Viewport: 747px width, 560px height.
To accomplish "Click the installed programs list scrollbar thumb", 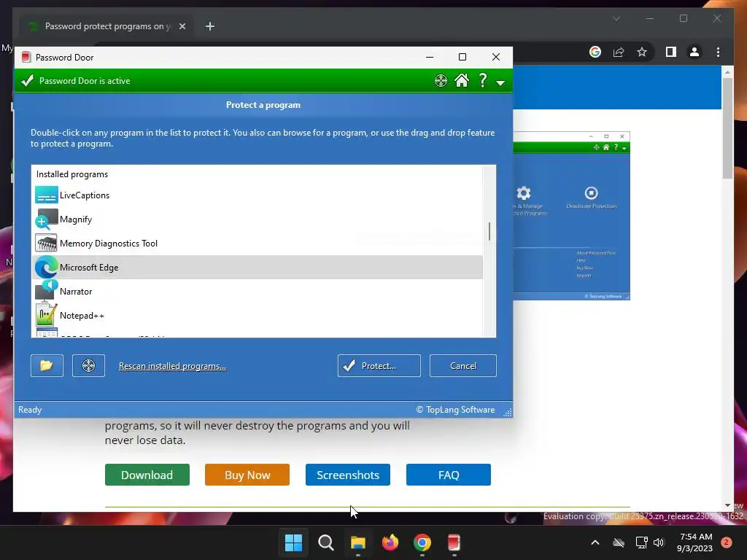I will pyautogui.click(x=489, y=231).
